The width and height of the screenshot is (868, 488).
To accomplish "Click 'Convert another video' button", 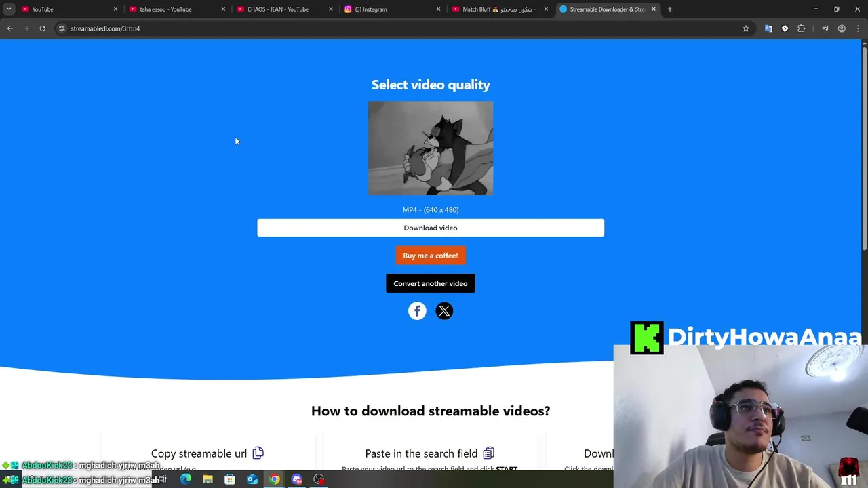I will tap(431, 283).
